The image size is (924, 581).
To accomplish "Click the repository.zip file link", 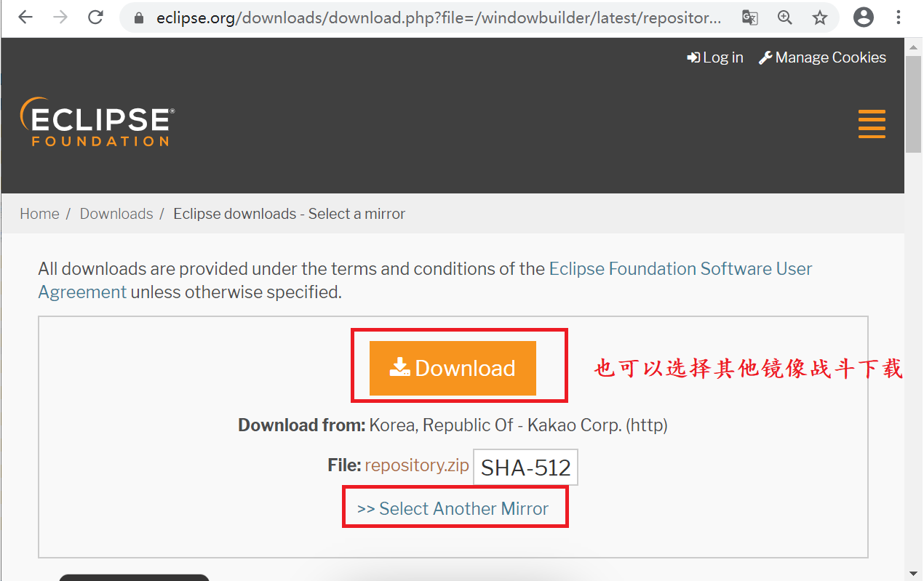I will [417, 465].
